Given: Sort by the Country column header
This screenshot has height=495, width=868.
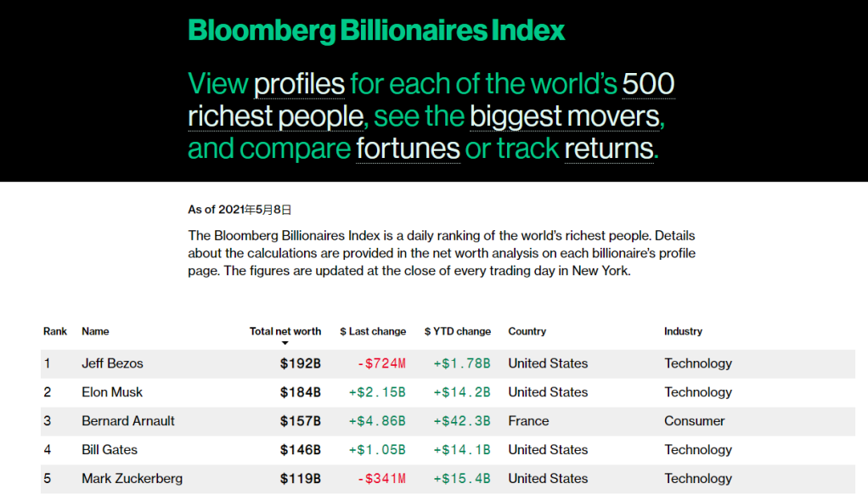Looking at the screenshot, I should (527, 331).
